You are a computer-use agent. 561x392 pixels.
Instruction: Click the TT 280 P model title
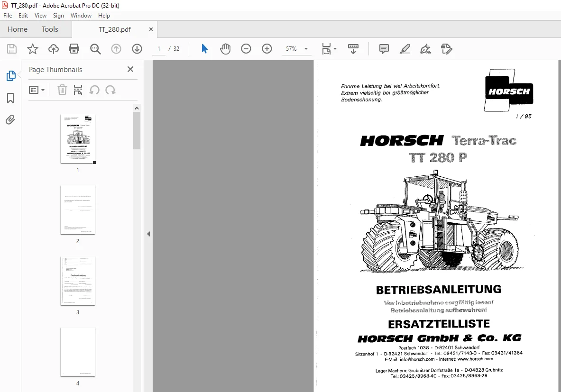[x=438, y=157]
